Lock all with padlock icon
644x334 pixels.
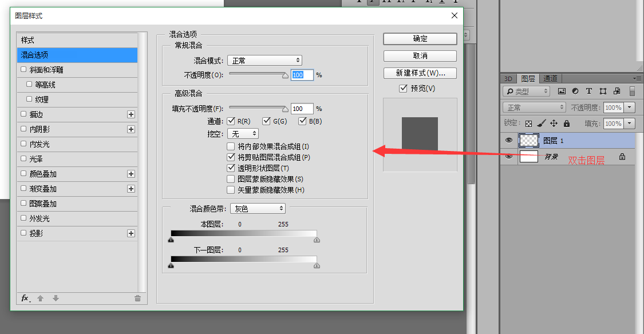(x=567, y=123)
